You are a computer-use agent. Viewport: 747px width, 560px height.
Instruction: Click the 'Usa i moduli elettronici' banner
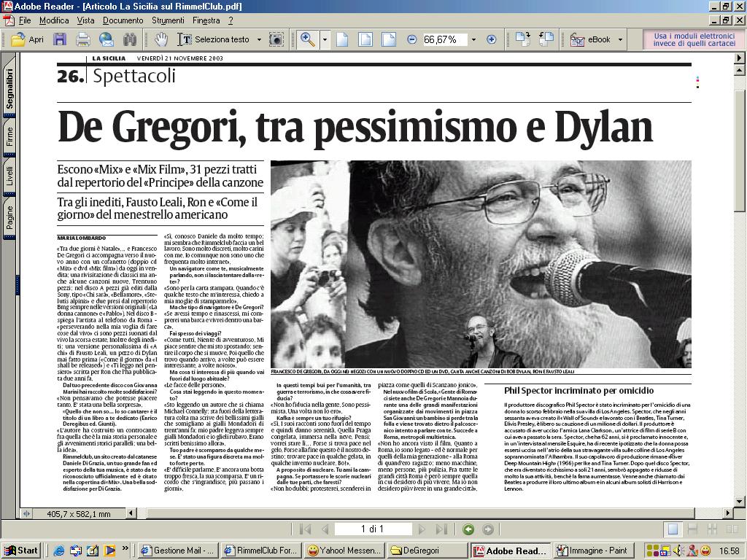click(694, 39)
